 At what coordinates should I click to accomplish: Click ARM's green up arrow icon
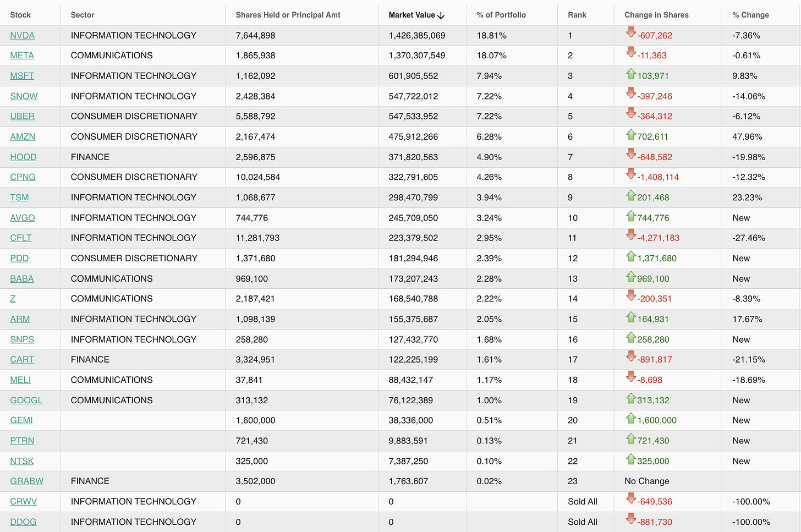[630, 317]
